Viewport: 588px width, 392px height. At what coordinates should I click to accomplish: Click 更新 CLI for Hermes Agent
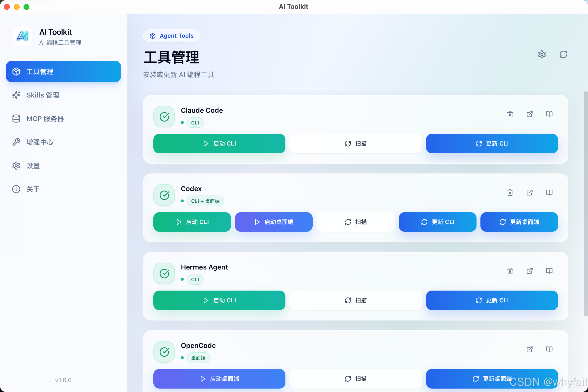pos(492,300)
